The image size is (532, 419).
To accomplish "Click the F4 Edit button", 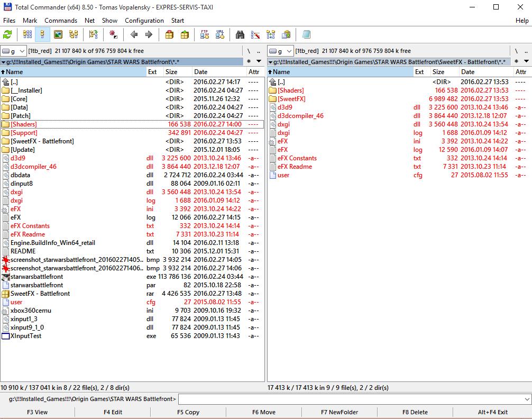I will pos(113,412).
